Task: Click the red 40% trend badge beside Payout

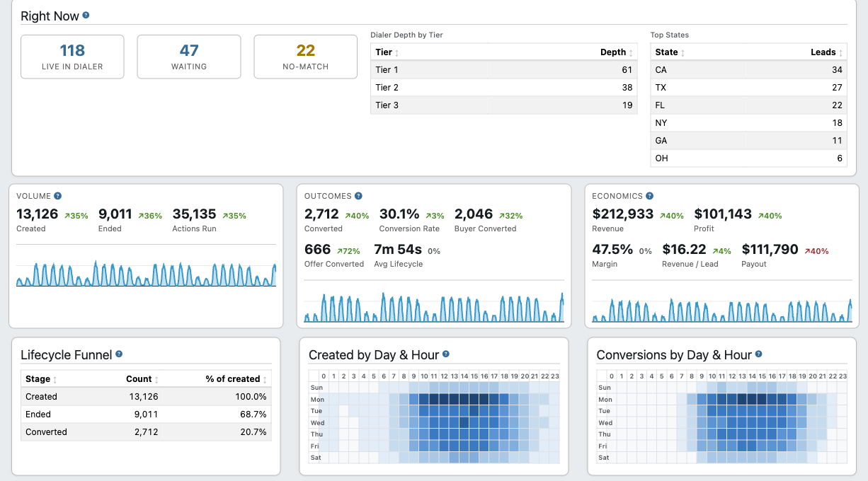Action: coord(816,251)
